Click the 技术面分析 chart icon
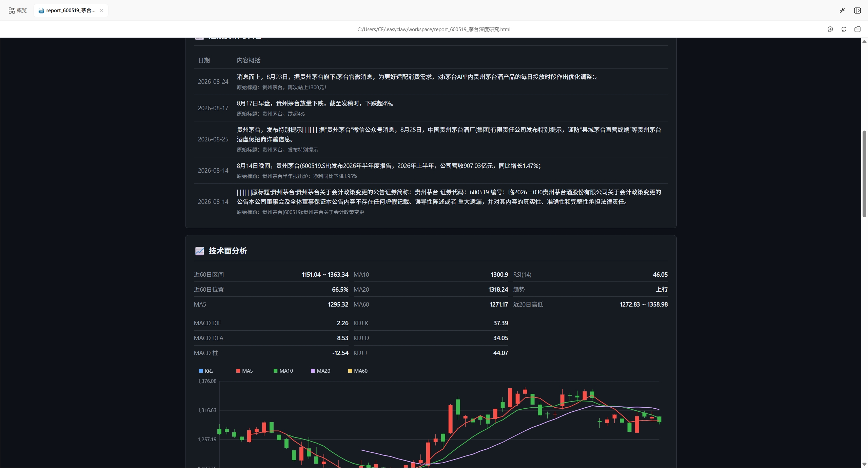868x468 pixels. [x=199, y=251]
